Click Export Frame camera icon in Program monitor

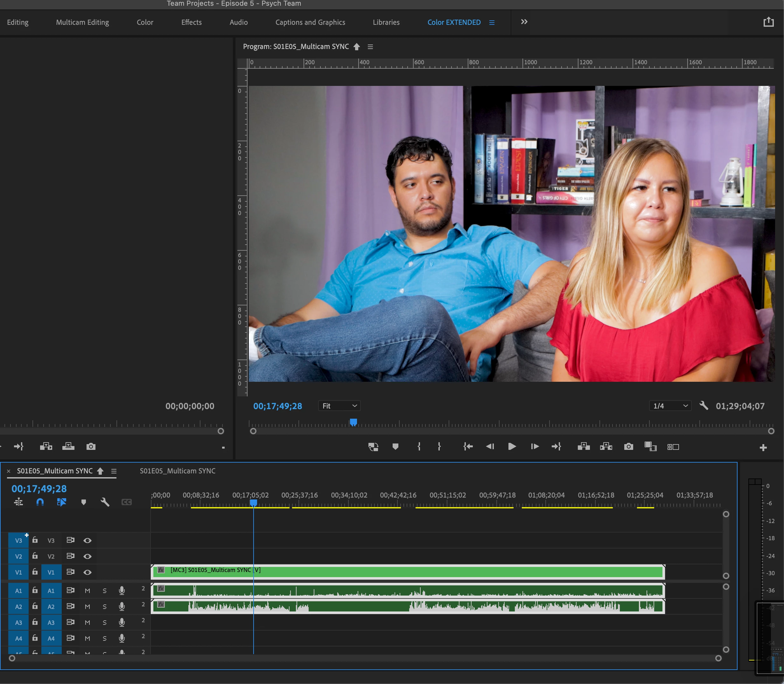coord(628,447)
